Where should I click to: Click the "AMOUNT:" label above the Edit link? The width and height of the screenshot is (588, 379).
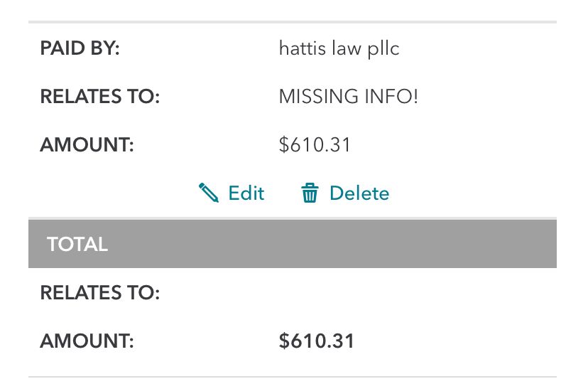87,145
